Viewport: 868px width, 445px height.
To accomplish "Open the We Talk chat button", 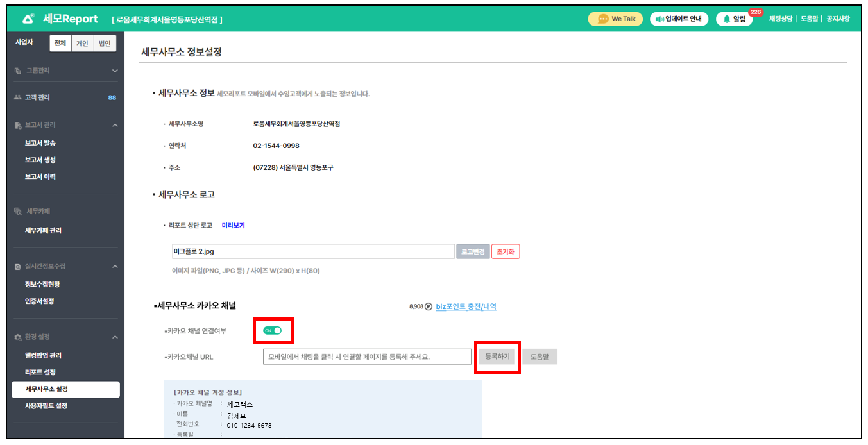I will tap(615, 19).
